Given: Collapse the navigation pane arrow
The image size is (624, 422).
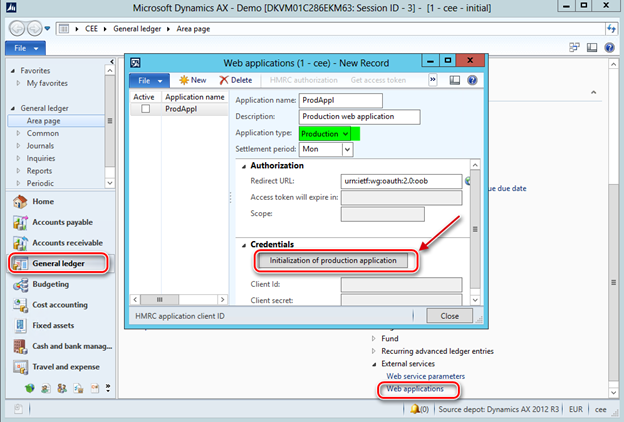Looking at the screenshot, I should pyautogui.click(x=112, y=61).
